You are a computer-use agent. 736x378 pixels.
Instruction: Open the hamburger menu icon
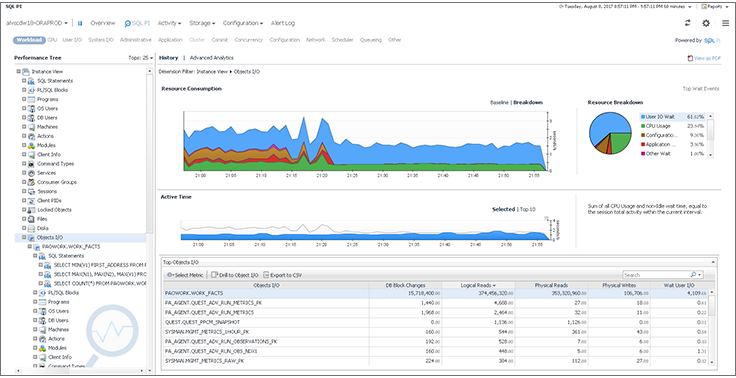click(725, 23)
